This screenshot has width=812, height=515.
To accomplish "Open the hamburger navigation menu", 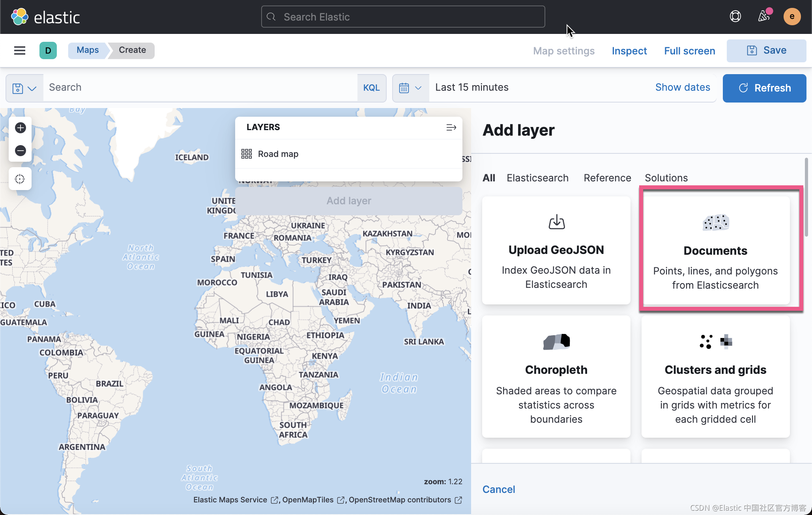I will tap(20, 50).
